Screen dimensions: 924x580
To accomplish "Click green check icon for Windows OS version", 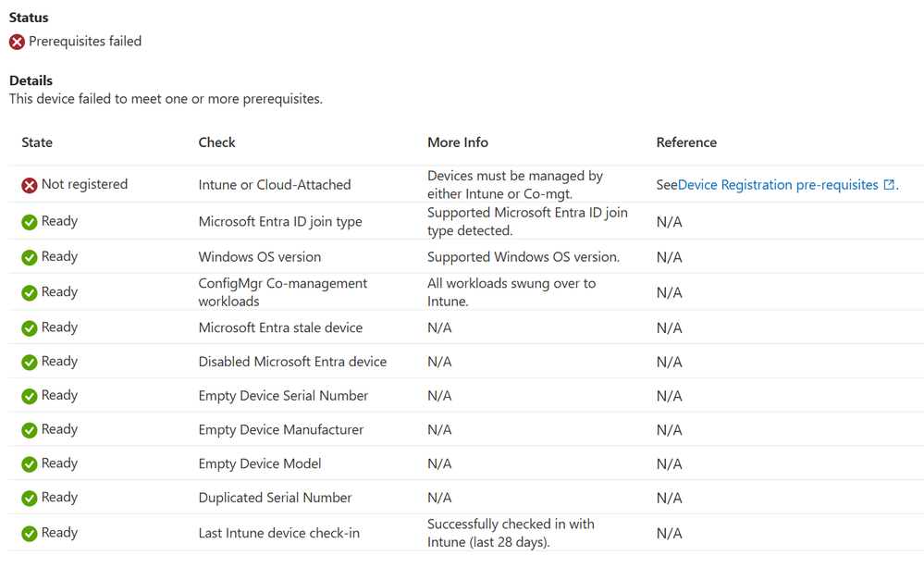I will (x=30, y=257).
